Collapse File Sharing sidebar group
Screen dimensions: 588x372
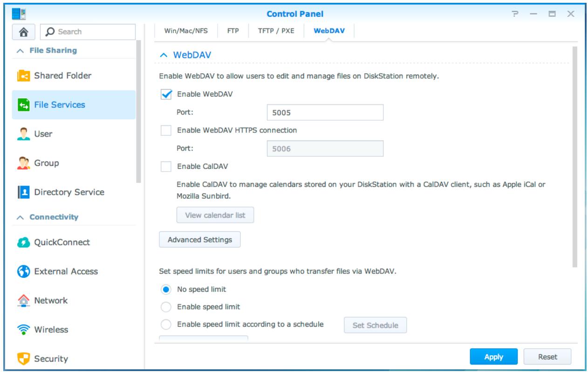(20, 50)
